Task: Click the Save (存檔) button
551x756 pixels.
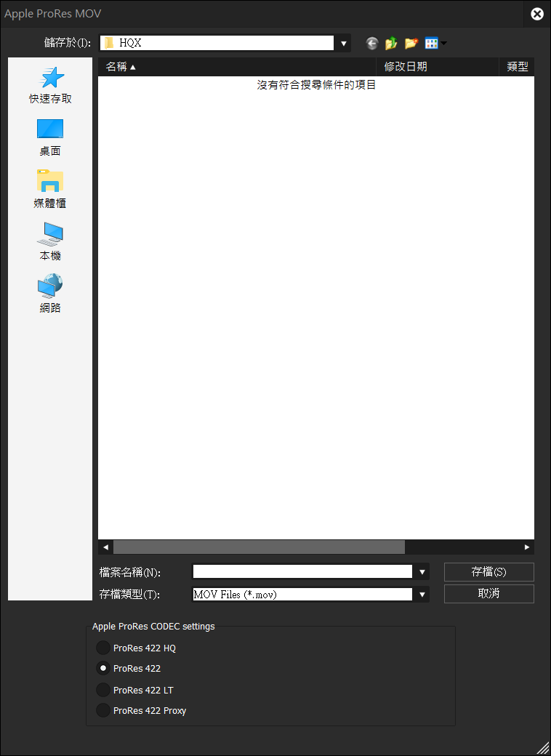Action: click(x=488, y=572)
